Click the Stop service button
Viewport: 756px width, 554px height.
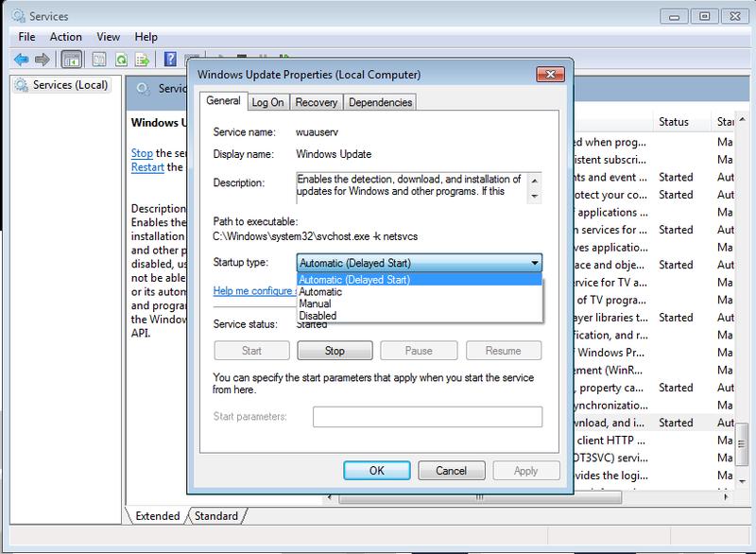335,351
